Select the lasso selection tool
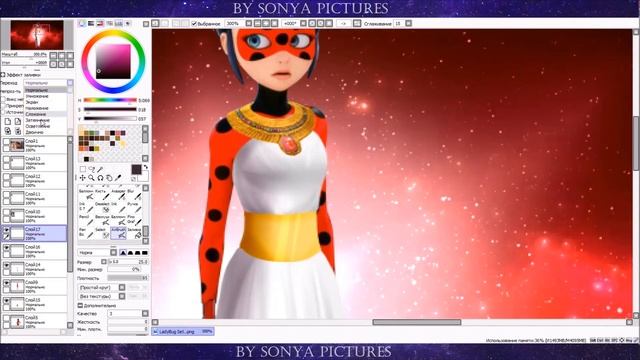 point(92,169)
